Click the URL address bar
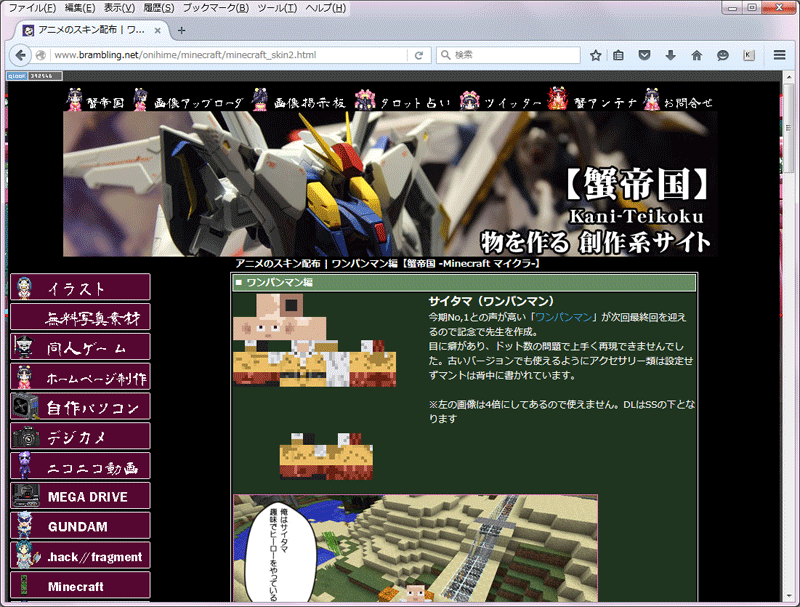The image size is (800, 607). pos(230,55)
